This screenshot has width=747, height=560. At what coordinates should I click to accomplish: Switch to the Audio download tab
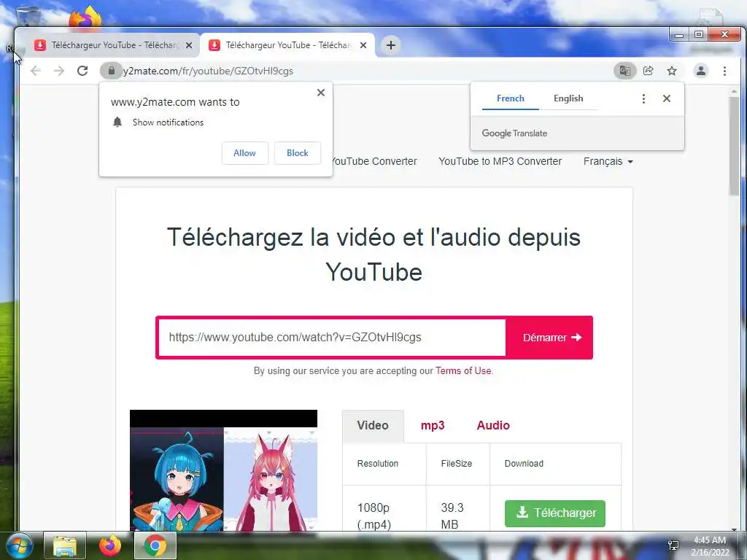(x=493, y=425)
